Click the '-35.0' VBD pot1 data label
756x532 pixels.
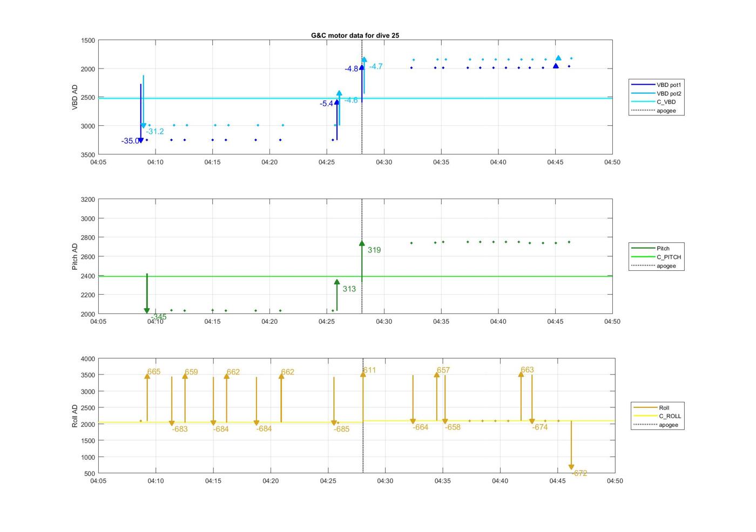(130, 141)
